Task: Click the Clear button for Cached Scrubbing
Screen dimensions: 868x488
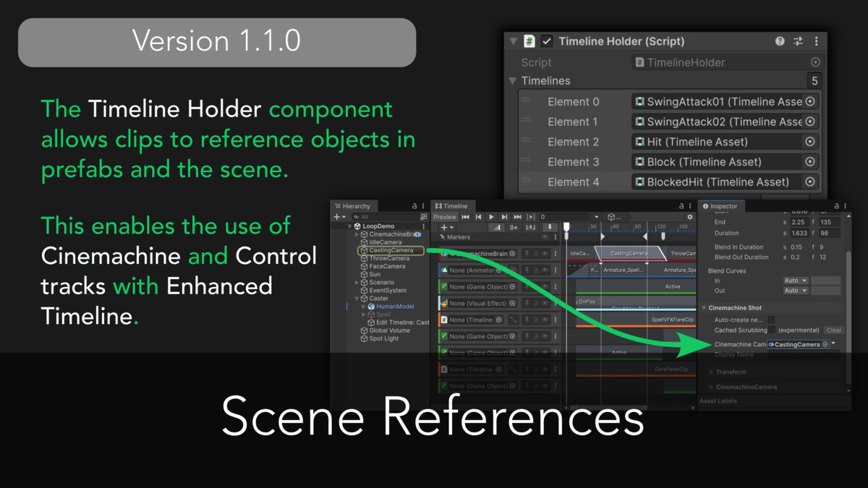Action: tap(833, 330)
